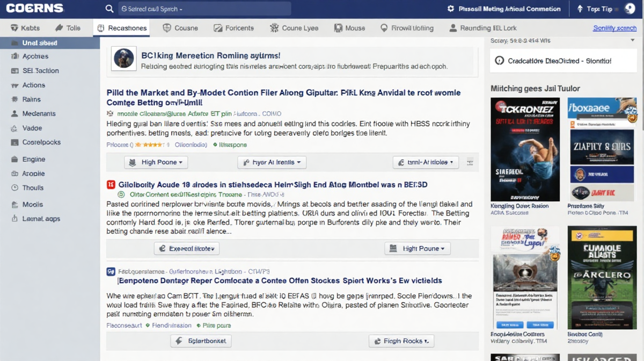Click in the header search field
644x361 pixels.
(204, 9)
